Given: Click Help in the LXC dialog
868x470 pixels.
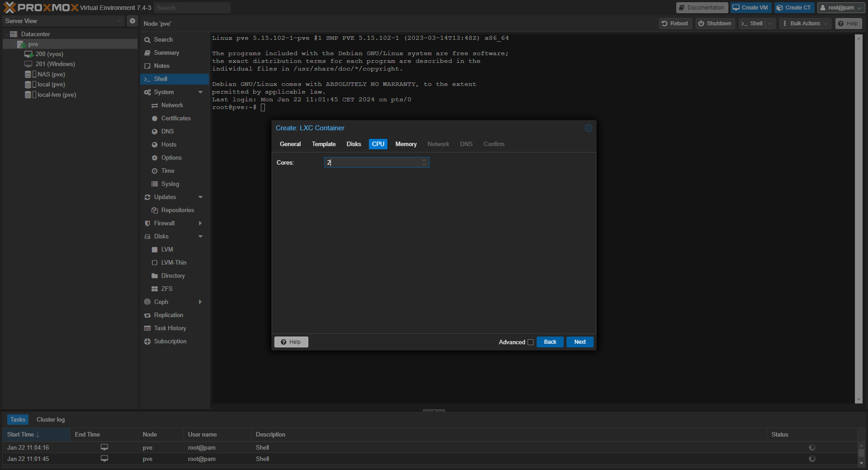Looking at the screenshot, I should [x=291, y=342].
